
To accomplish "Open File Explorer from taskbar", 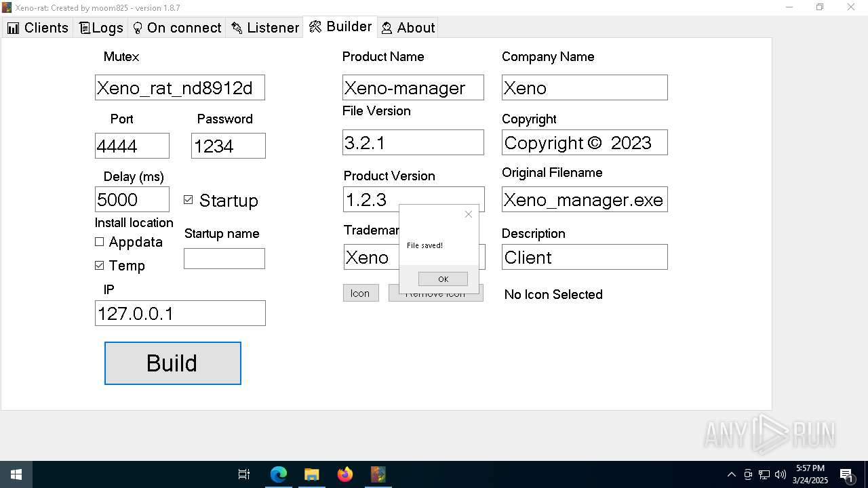I will pos(312,474).
